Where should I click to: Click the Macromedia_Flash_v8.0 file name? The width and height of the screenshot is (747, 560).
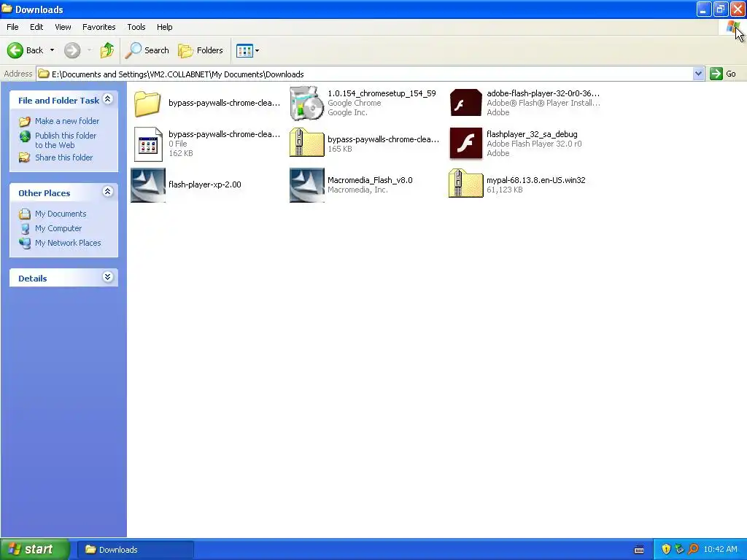(x=370, y=180)
